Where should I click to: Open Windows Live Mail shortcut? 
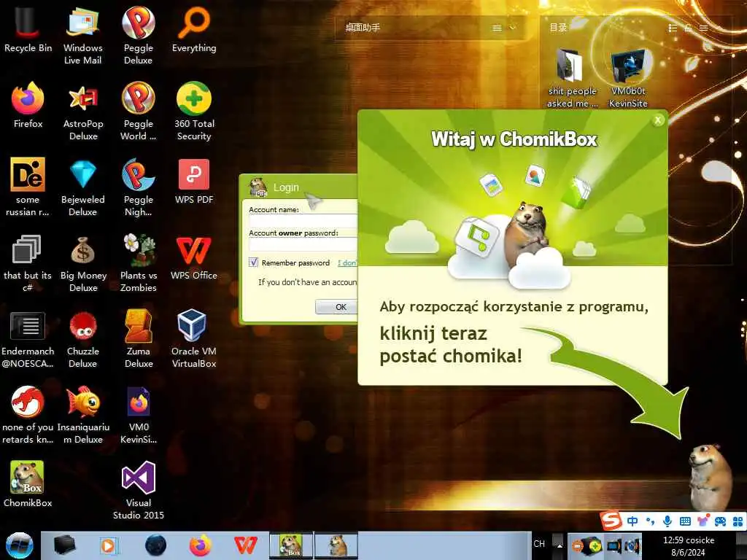83,35
